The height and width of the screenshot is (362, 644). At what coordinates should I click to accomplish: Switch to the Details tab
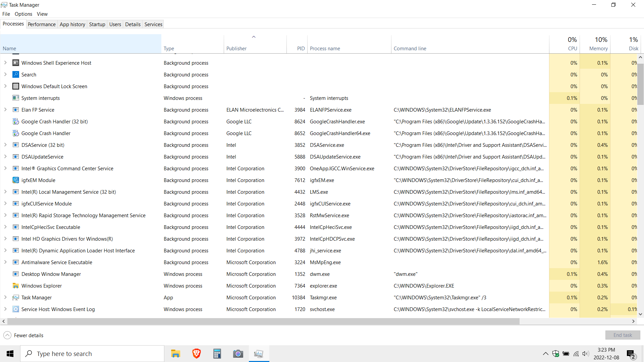[133, 24]
